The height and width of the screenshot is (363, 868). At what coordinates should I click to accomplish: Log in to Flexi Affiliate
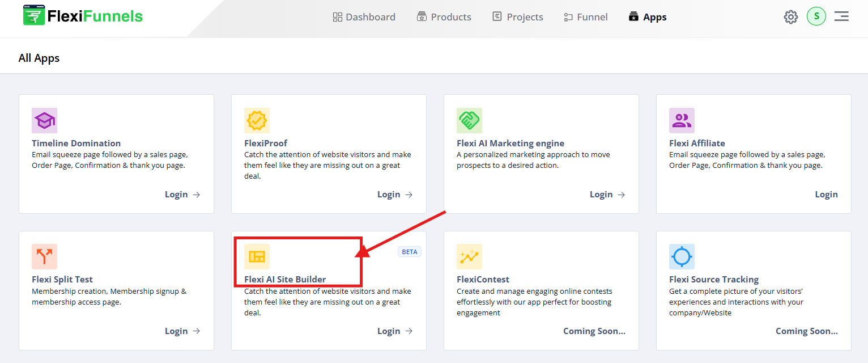coord(826,195)
